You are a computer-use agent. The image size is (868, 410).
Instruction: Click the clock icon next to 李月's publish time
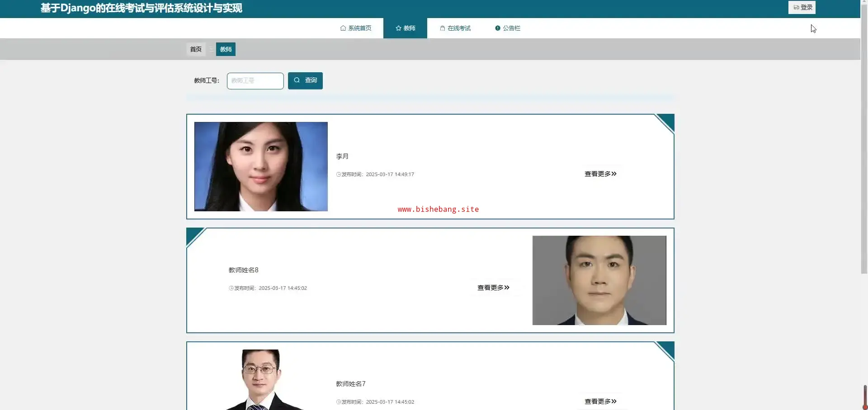(339, 174)
